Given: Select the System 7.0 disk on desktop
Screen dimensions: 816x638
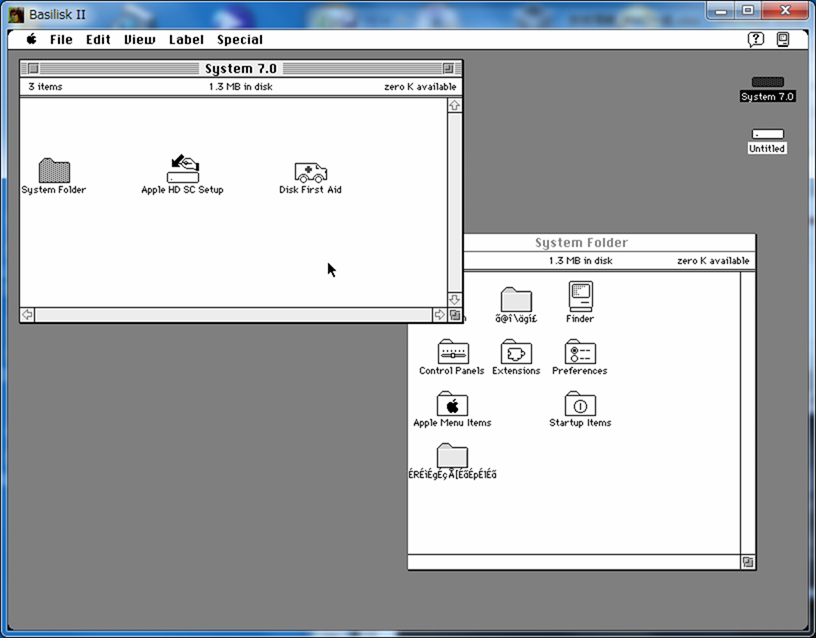Looking at the screenshot, I should coord(767,82).
